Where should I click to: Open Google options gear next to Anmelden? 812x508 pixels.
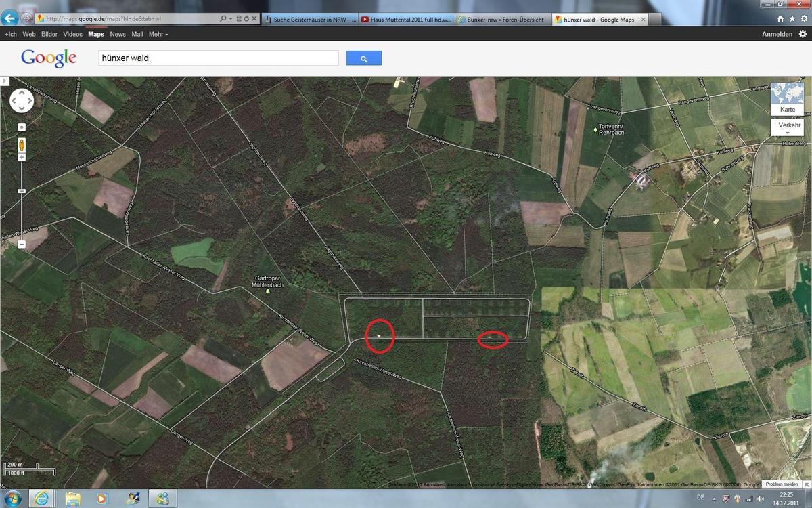tap(803, 34)
